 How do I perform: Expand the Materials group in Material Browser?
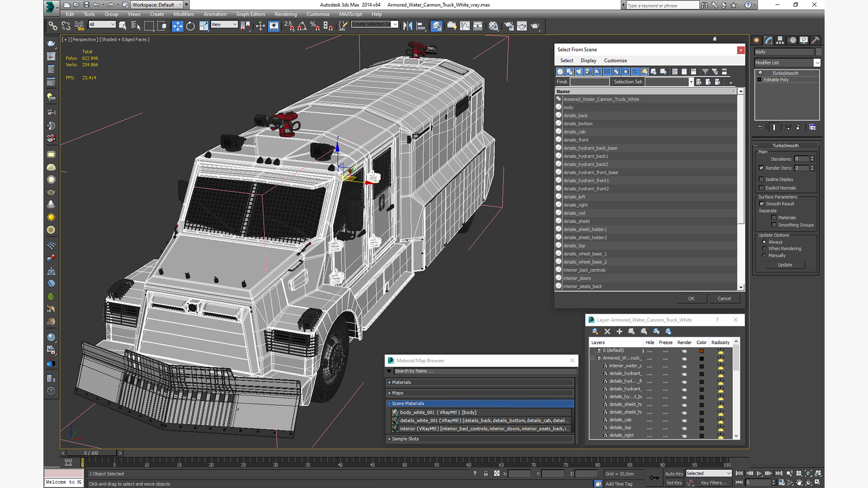click(389, 382)
